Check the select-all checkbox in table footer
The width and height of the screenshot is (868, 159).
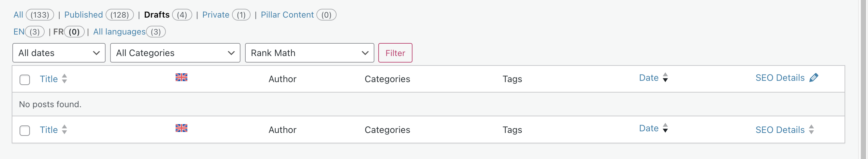click(x=24, y=131)
